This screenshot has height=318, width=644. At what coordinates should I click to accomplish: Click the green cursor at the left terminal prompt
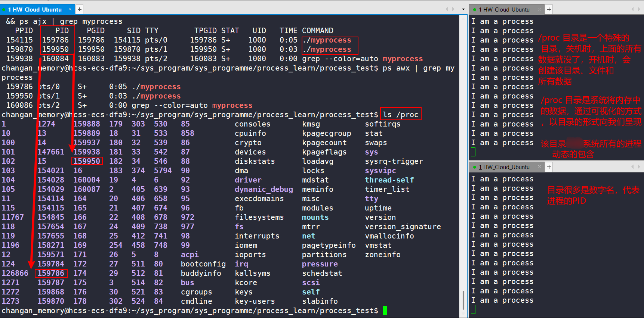(x=385, y=311)
